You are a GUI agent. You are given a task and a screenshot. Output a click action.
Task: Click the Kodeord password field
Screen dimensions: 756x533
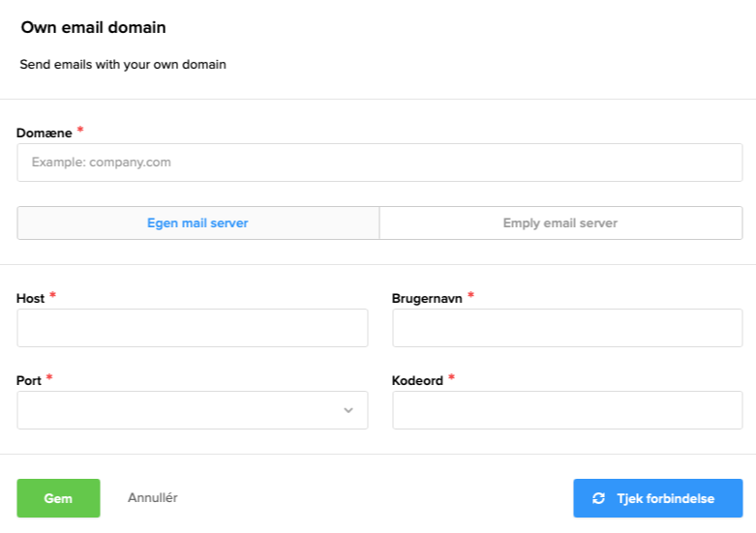coord(567,410)
